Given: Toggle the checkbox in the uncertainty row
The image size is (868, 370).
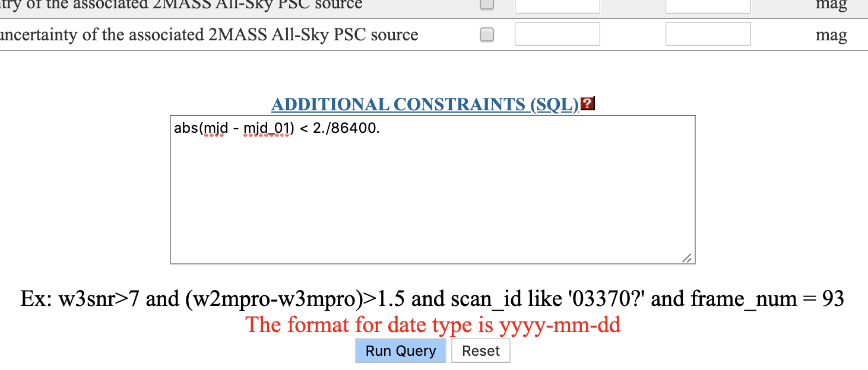Looking at the screenshot, I should (486, 35).
